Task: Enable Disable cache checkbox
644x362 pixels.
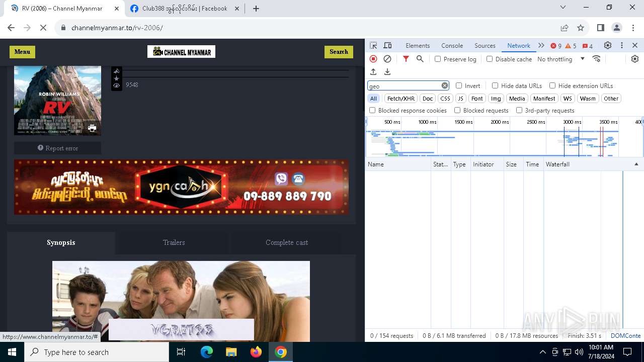Action: (490, 59)
